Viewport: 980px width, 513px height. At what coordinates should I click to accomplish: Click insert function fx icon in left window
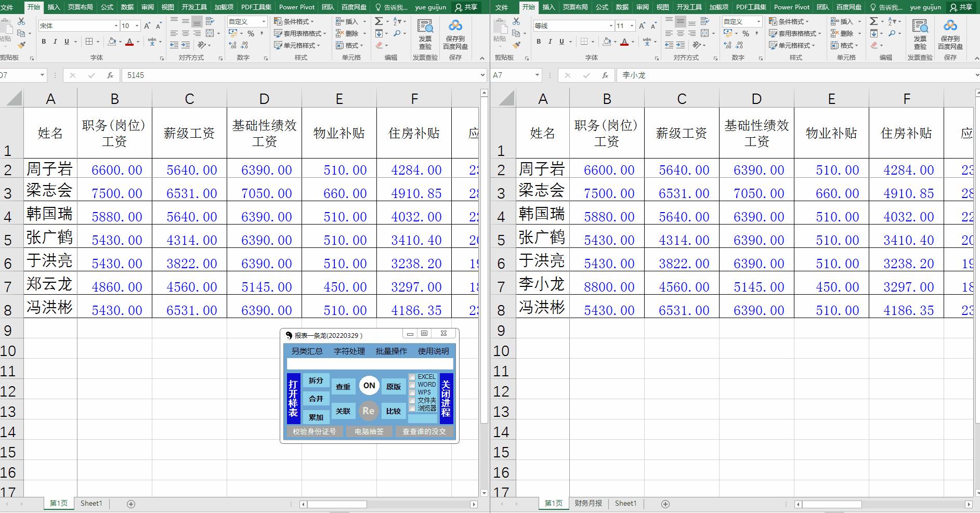(x=110, y=75)
